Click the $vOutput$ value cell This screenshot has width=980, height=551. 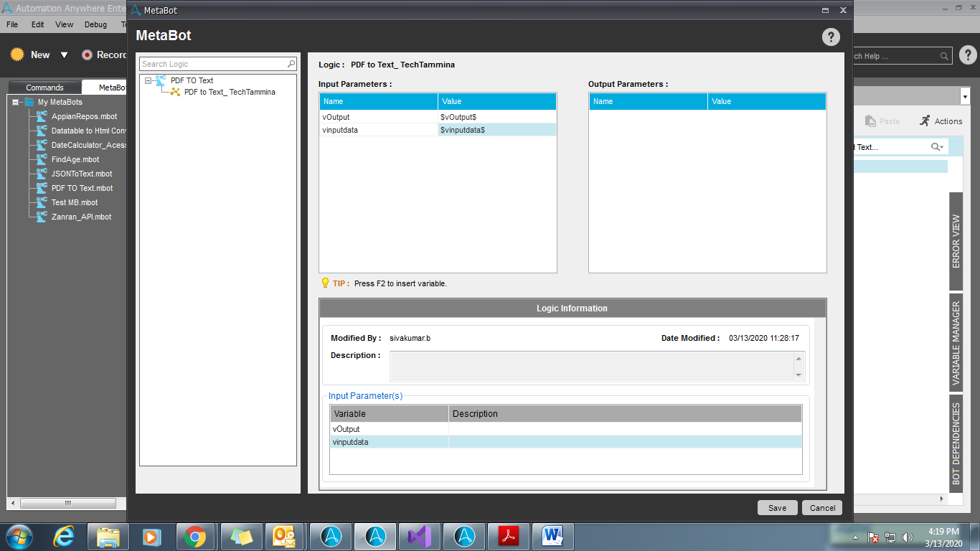pos(496,117)
